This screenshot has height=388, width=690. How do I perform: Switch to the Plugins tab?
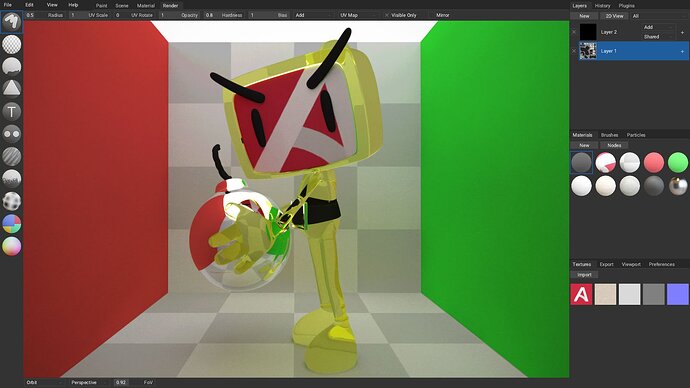(626, 6)
